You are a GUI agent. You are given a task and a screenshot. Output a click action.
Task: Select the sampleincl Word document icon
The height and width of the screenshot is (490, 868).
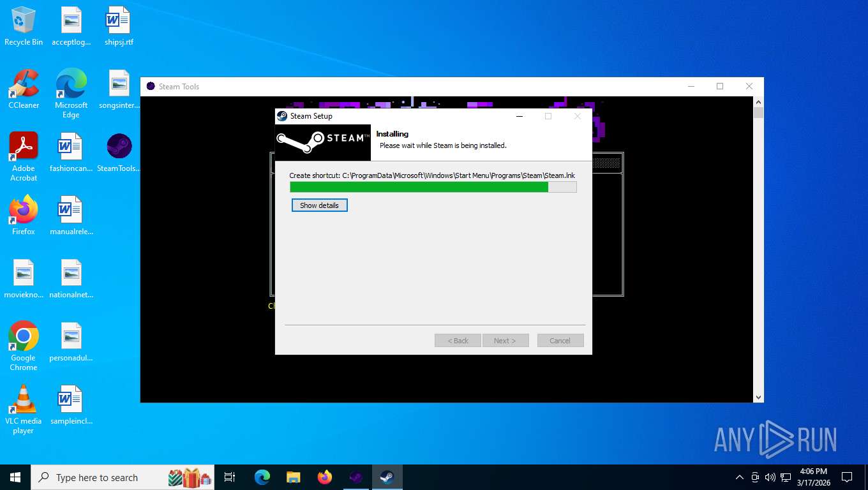[71, 405]
